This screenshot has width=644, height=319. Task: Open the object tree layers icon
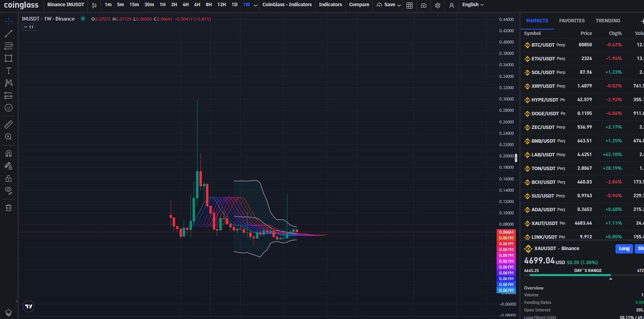(8, 312)
